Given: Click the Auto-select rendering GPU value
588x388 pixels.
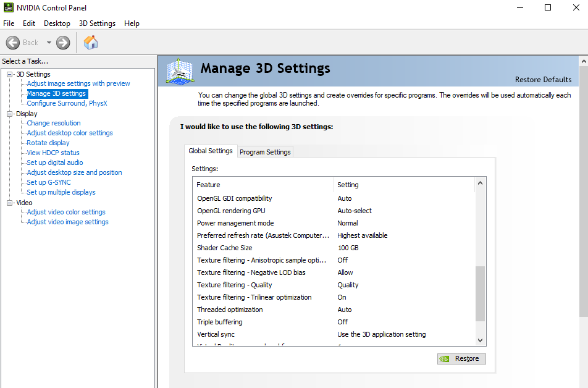Looking at the screenshot, I should pyautogui.click(x=355, y=211).
